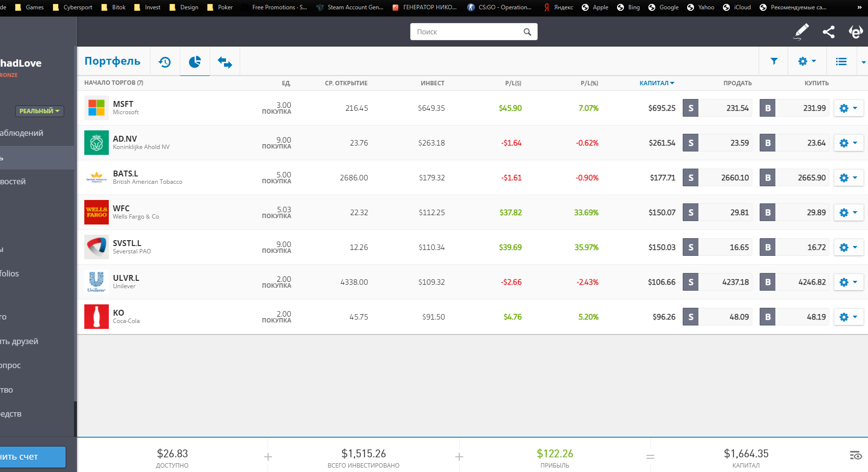Switch to the list view icon

841,61
